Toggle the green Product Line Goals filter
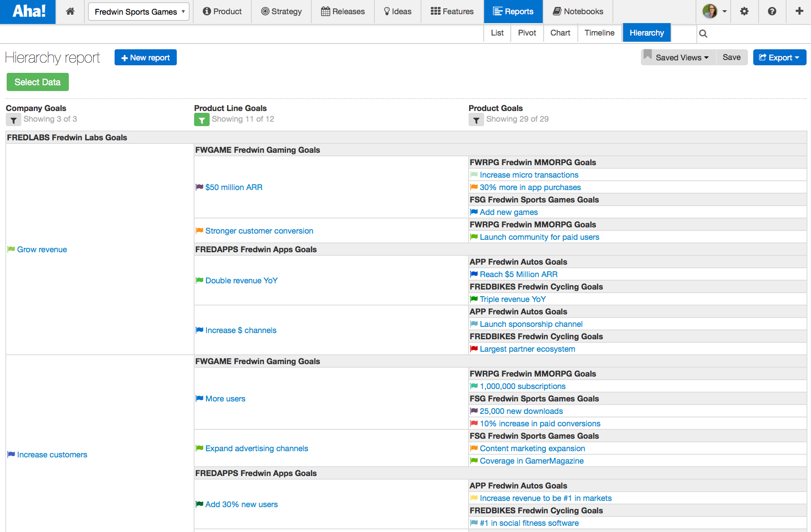Screen dimensions: 811x532 tap(202, 119)
